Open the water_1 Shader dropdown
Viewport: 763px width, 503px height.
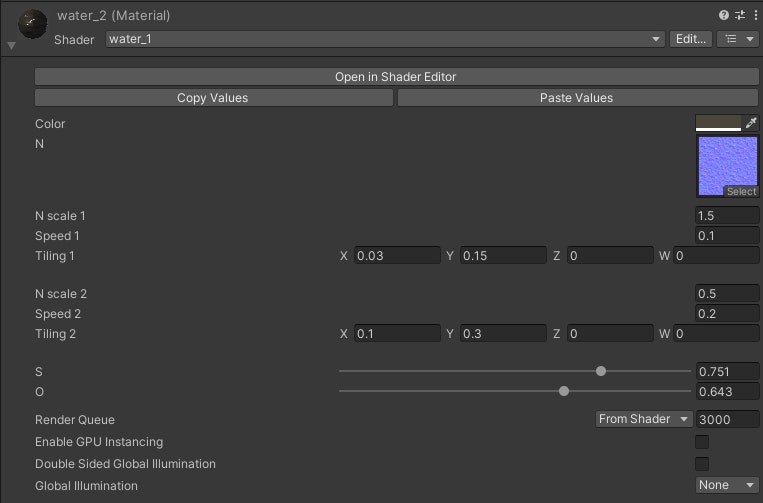tap(385, 39)
